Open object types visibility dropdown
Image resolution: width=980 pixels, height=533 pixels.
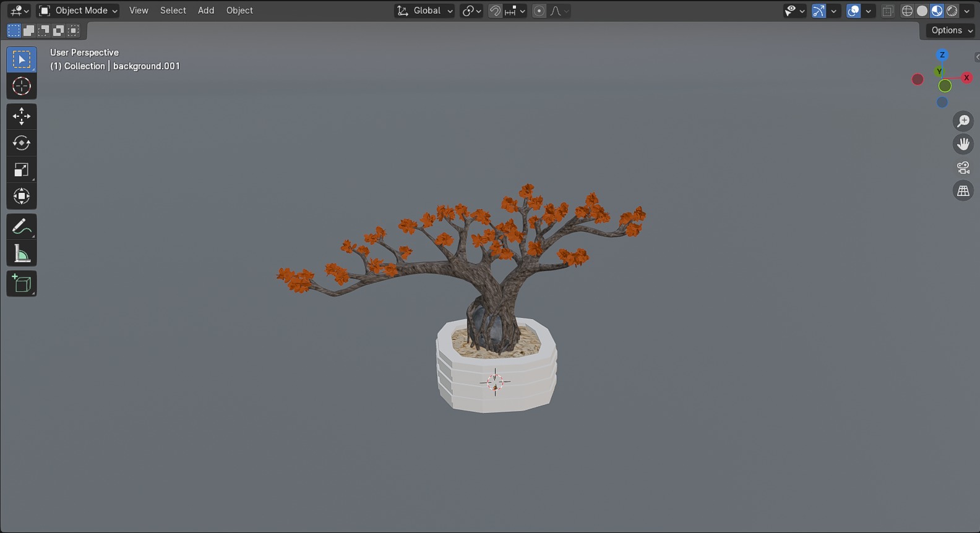click(x=794, y=11)
